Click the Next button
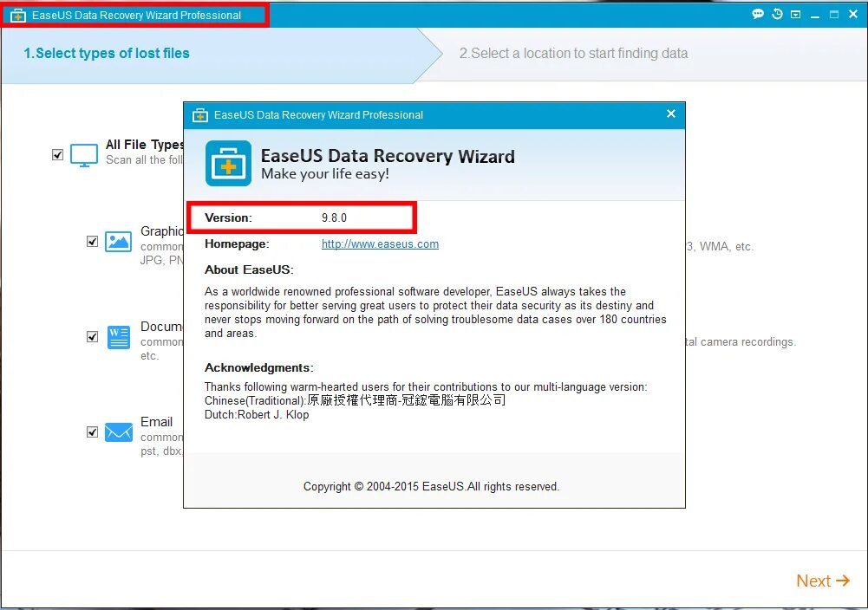Viewport: 868px width, 610px height. coord(823,581)
